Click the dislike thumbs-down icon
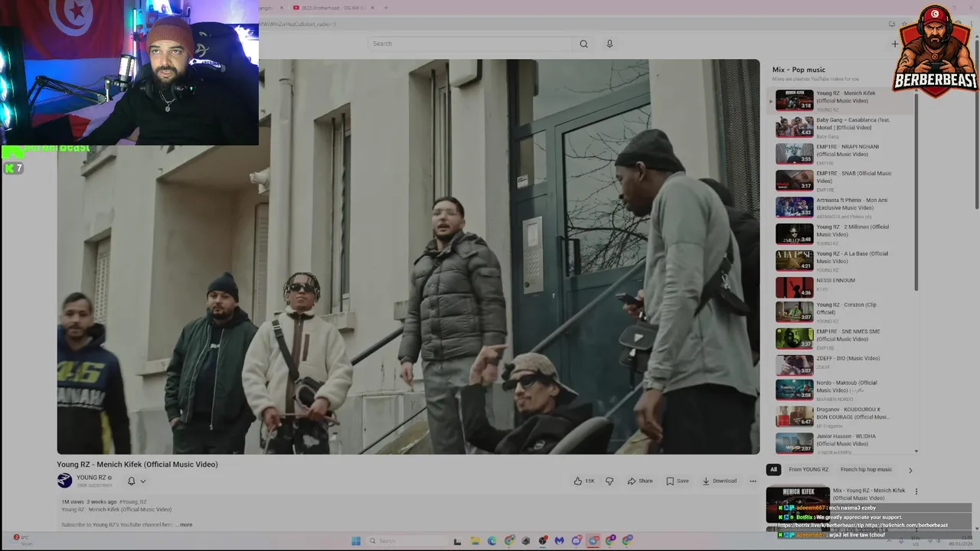This screenshot has height=551, width=980. (609, 481)
